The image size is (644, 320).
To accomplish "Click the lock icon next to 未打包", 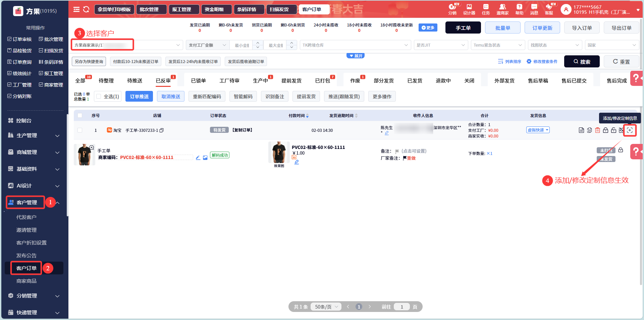I will pos(621,150).
